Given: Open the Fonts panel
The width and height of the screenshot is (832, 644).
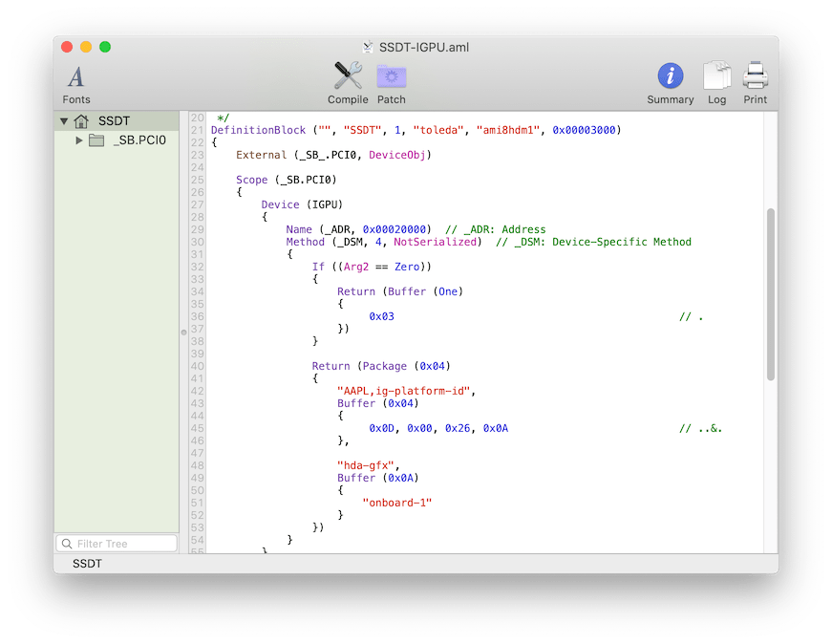Looking at the screenshot, I should point(75,85).
